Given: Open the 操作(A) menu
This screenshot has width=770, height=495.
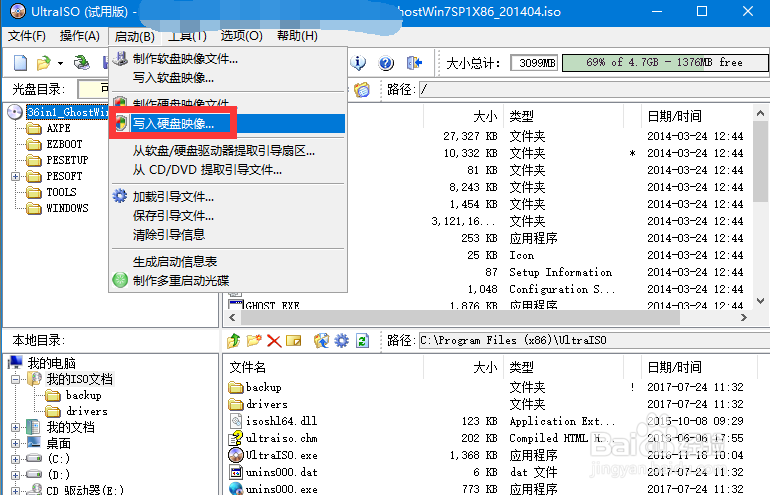Looking at the screenshot, I should (x=80, y=36).
